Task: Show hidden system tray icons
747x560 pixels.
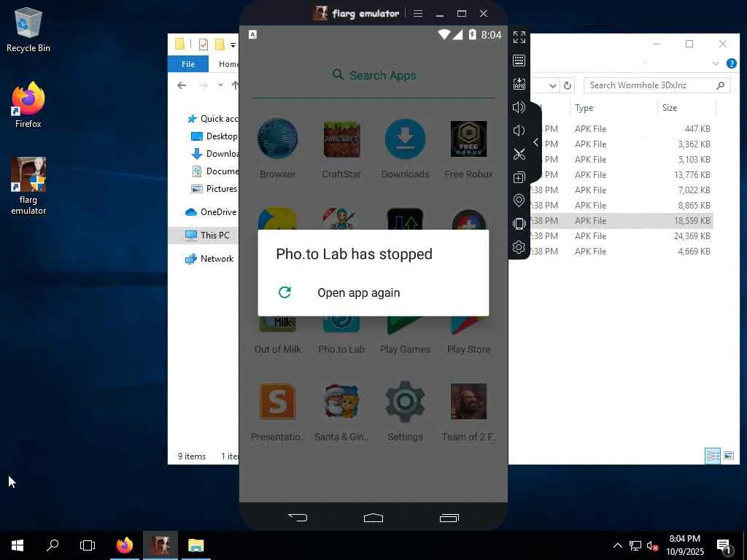Action: (617, 545)
